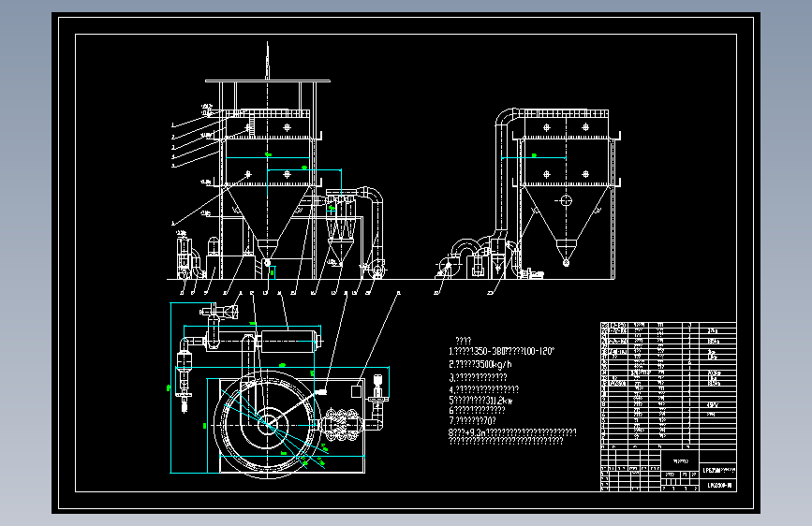The image size is (812, 526).
Task: Click the circular tower outline in the plan view
Action: click(x=267, y=425)
